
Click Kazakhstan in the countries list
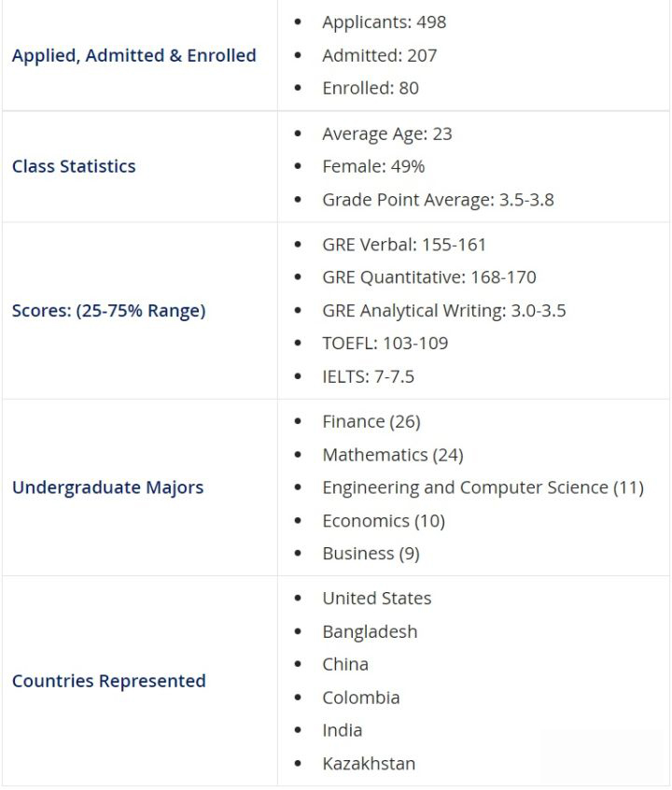[369, 763]
